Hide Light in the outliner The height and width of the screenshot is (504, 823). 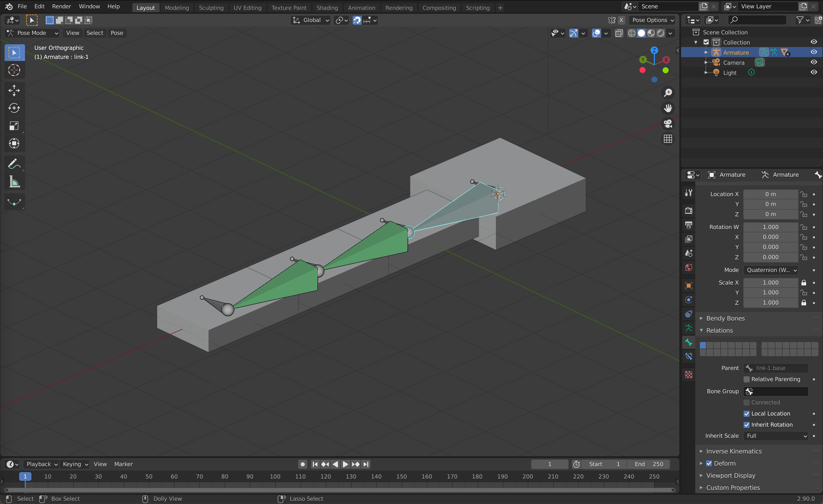tap(814, 72)
